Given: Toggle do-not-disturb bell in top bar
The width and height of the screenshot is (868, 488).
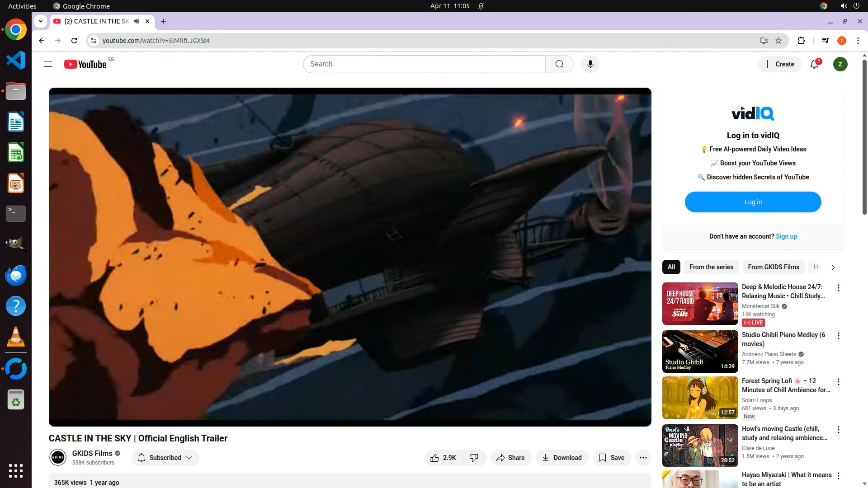Looking at the screenshot, I should click(481, 6).
